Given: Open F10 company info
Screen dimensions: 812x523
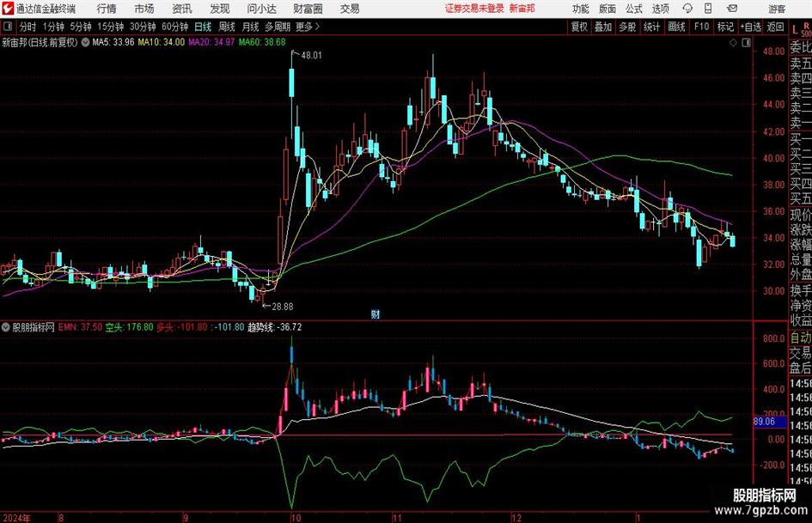Looking at the screenshot, I should coord(701,27).
